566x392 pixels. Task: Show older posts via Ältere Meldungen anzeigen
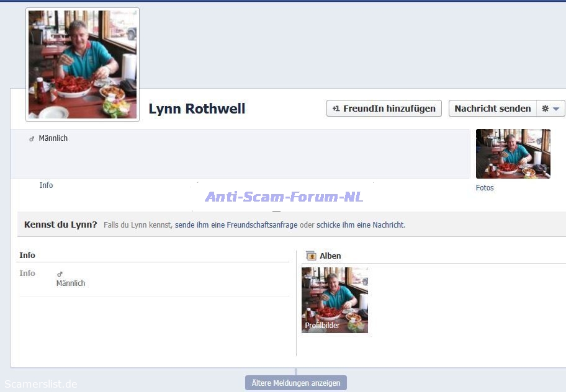[296, 383]
